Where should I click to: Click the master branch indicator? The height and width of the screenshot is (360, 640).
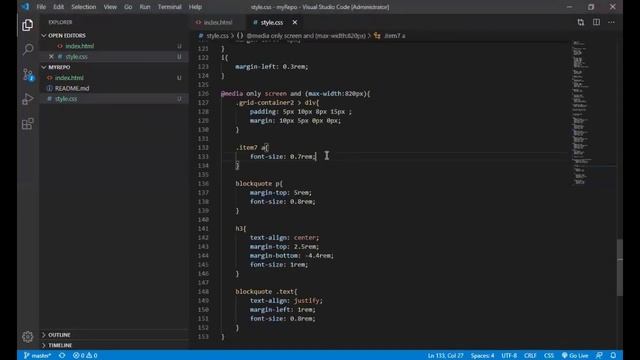37,356
